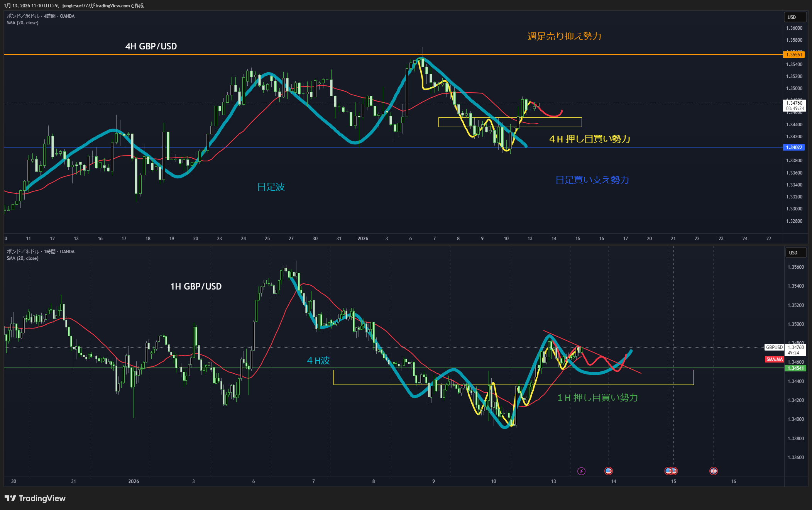Click the green 1.34541 price label
The width and height of the screenshot is (812, 510).
coord(795,368)
